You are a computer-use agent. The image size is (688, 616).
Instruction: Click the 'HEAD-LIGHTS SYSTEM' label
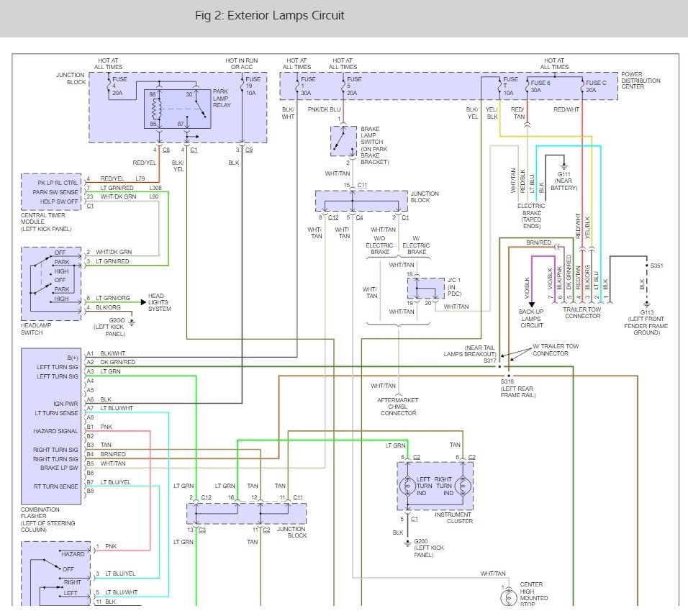pyautogui.click(x=159, y=302)
